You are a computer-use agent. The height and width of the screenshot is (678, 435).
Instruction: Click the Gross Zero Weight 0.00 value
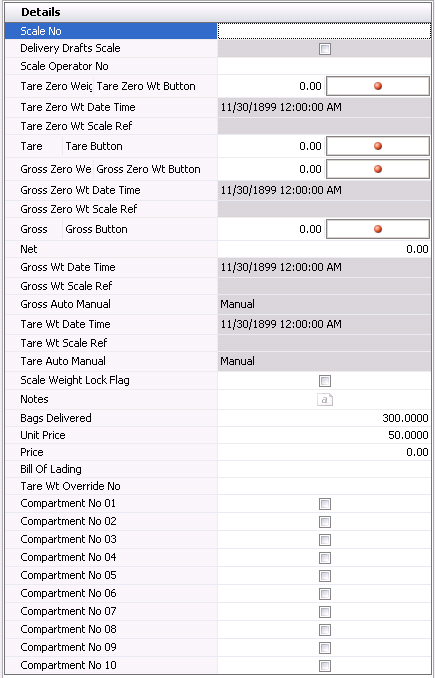[310, 169]
